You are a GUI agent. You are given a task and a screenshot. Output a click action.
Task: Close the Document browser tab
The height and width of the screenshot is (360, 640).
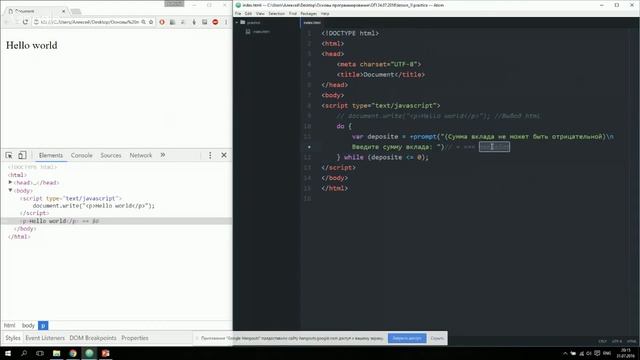(63, 11)
